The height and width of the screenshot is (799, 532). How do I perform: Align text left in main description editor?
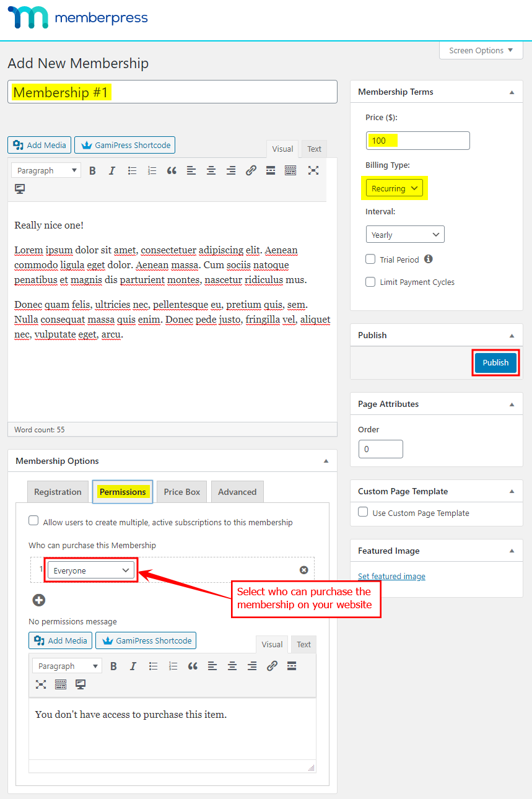(x=191, y=170)
